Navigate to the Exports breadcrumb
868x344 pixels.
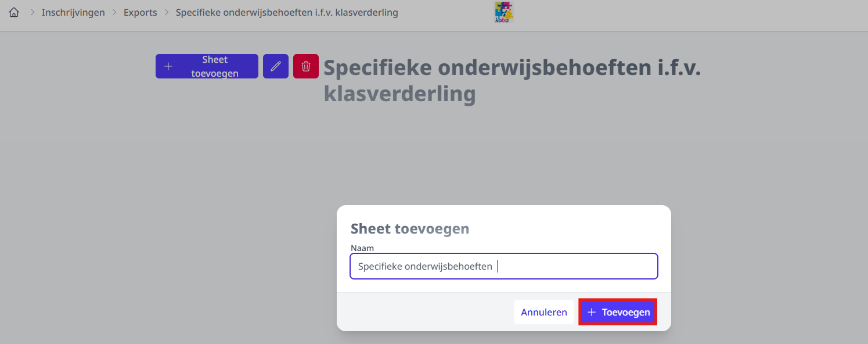click(x=141, y=12)
